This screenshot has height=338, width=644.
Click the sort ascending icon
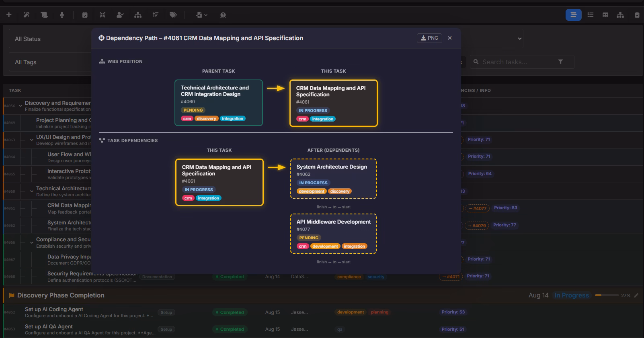click(156, 15)
